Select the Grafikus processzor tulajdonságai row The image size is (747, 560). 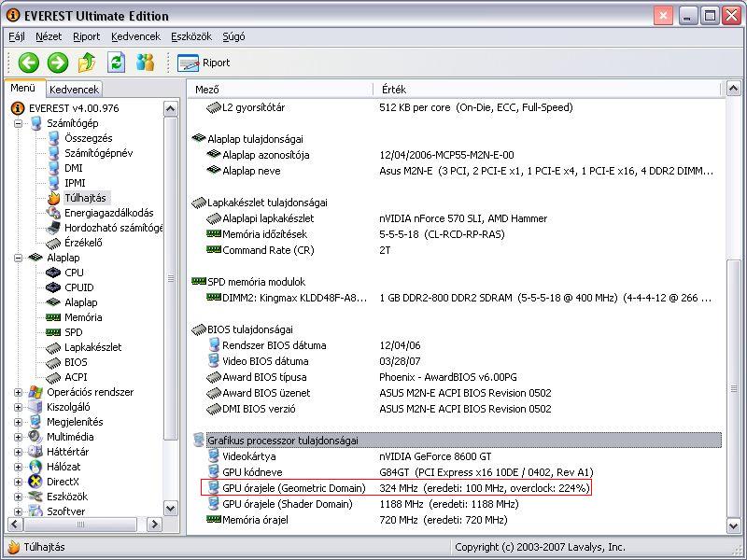click(x=464, y=441)
